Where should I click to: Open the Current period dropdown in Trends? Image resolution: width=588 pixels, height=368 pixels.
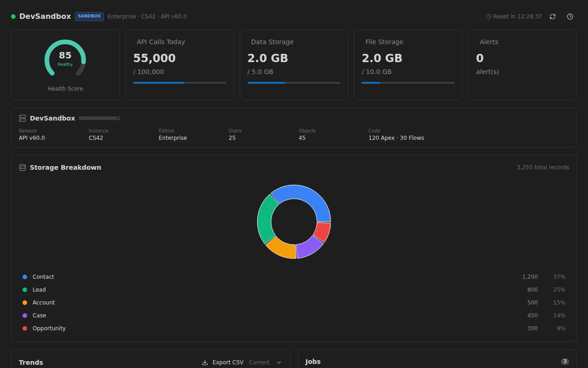pos(266,362)
